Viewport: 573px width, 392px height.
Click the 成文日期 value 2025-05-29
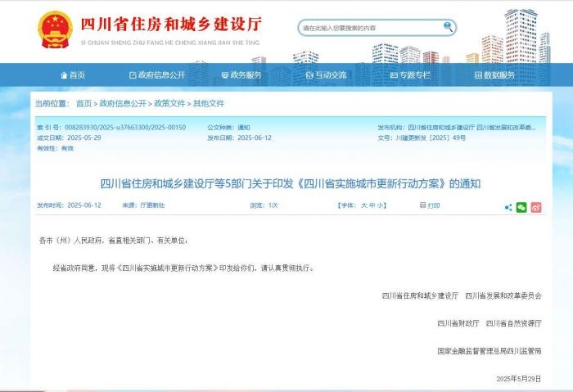point(84,137)
